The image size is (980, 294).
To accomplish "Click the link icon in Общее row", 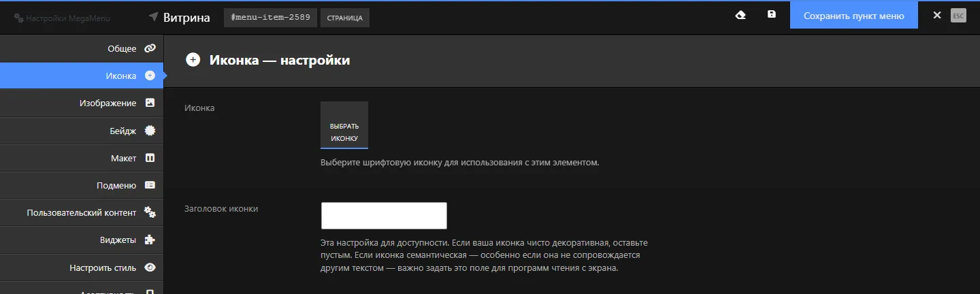I will (150, 48).
